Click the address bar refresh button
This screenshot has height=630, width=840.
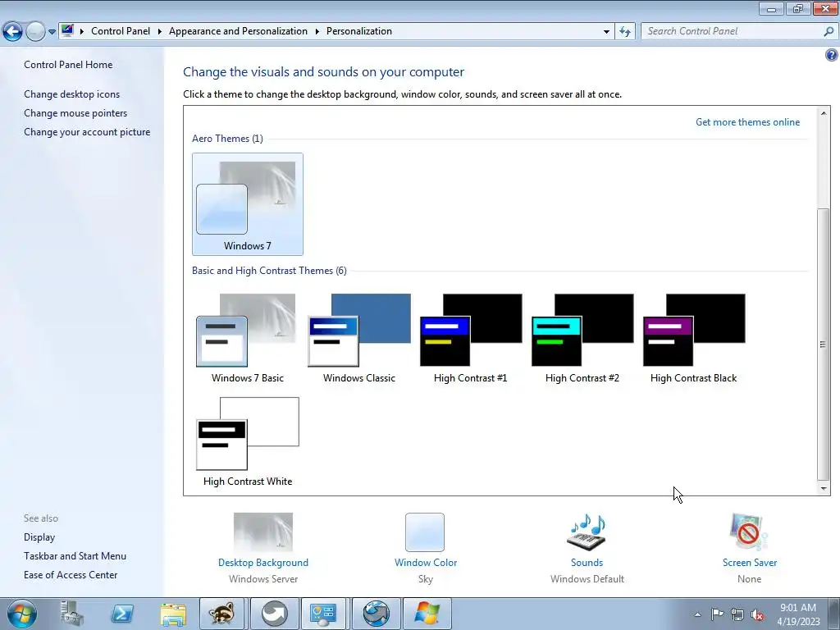tap(624, 32)
